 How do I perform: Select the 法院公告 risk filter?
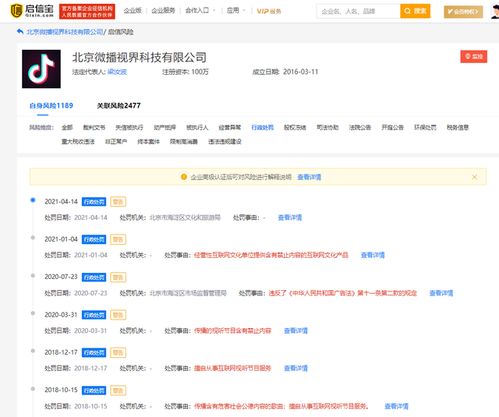pyautogui.click(x=360, y=127)
